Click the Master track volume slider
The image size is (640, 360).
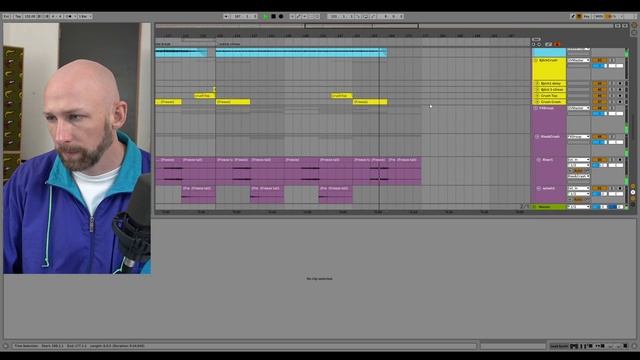pyautogui.click(x=599, y=207)
